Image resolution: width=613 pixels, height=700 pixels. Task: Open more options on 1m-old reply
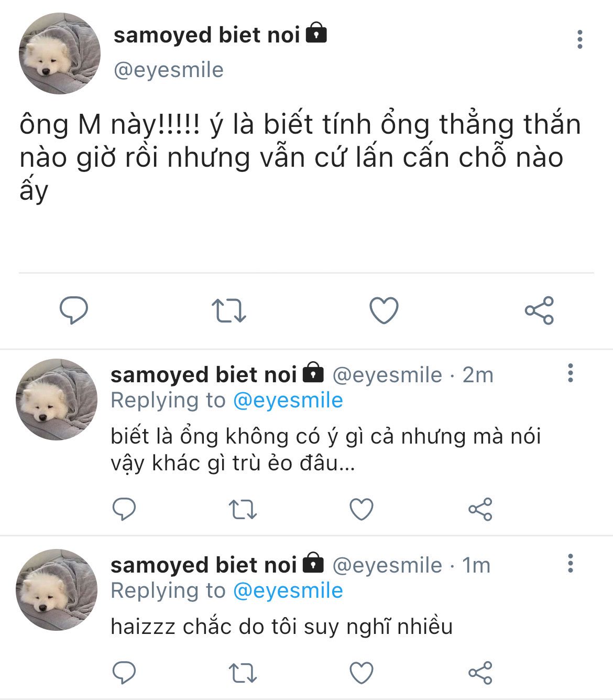(x=571, y=563)
